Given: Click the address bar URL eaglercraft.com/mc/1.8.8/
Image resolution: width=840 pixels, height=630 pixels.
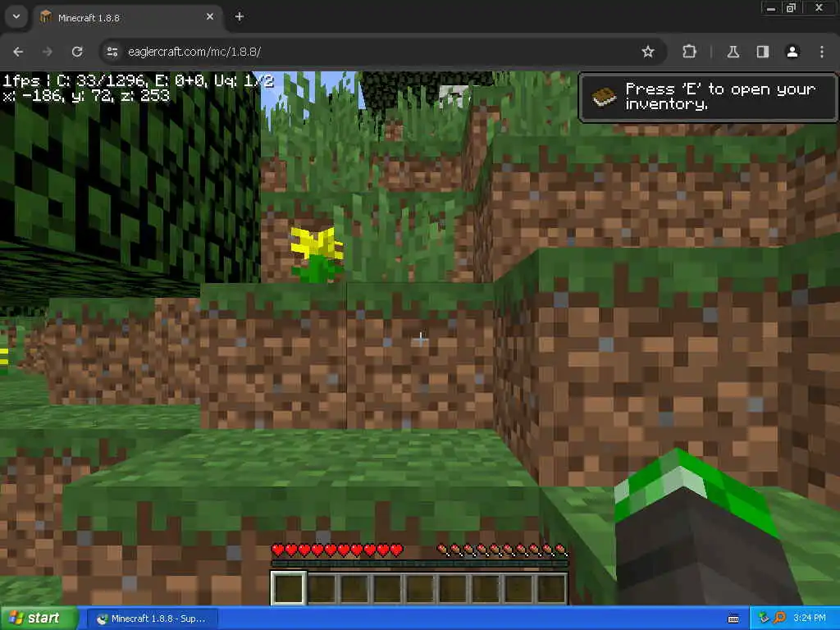Looking at the screenshot, I should click(x=194, y=52).
